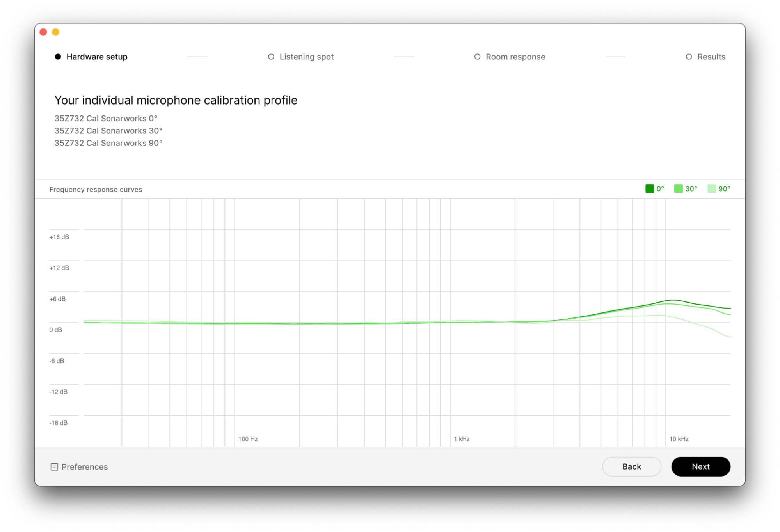Screen dimensions: 780x532
Task: Toggle the 30° green legend swatch
Action: (x=679, y=189)
